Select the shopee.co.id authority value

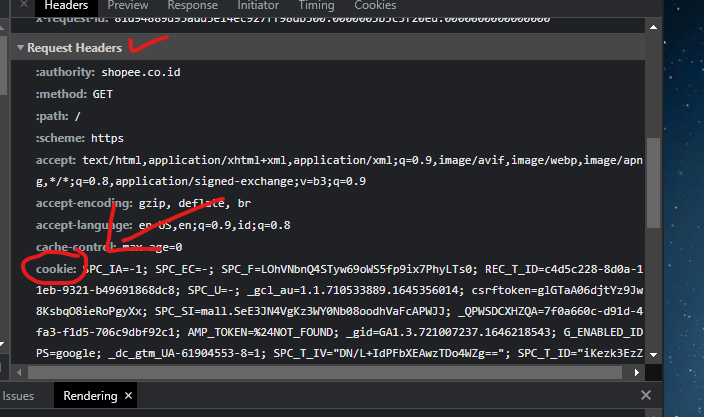pos(141,72)
